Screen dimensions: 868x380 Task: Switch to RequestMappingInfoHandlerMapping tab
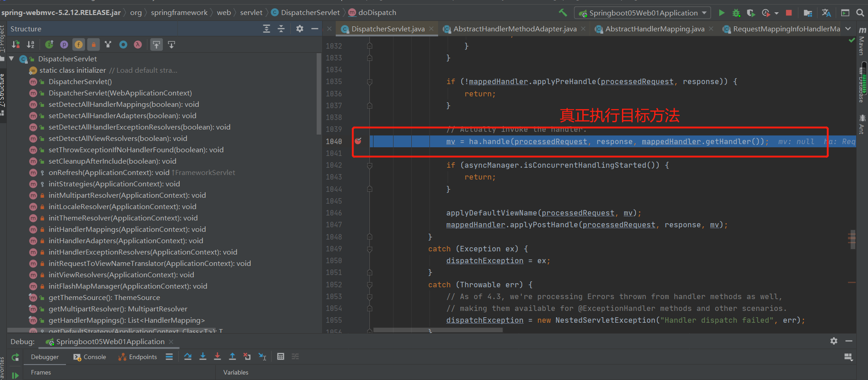coord(786,29)
